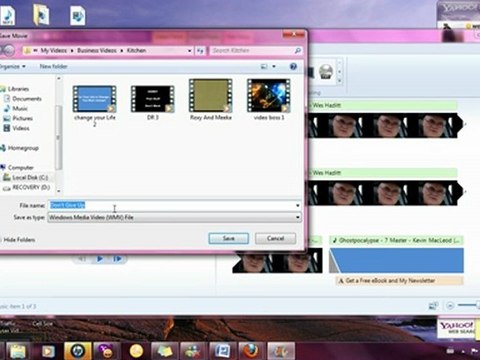Open the HP taskbar icon
Viewport: 480px width, 360px height.
77,352
